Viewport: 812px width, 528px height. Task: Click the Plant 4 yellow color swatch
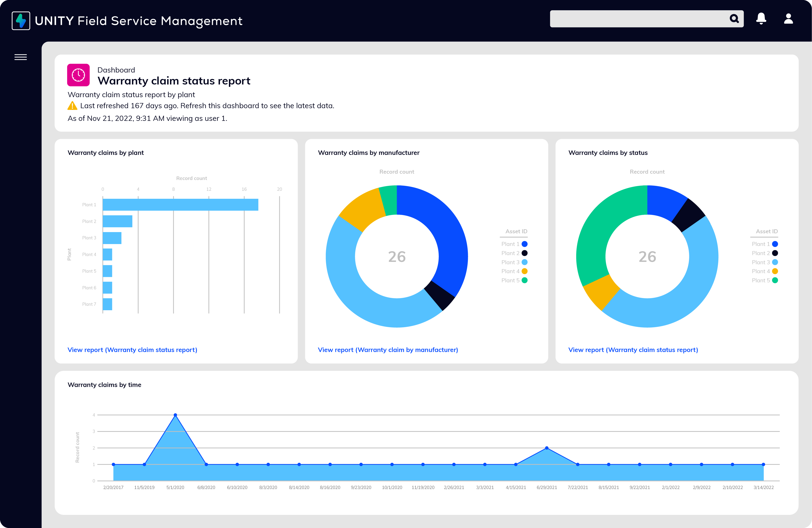(525, 271)
